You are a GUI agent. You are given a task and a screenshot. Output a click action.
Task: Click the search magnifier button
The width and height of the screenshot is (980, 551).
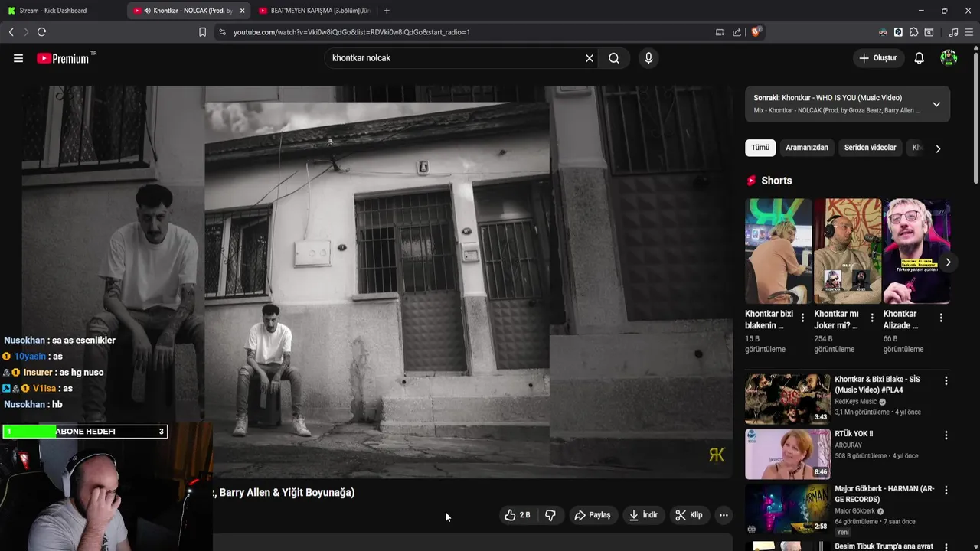tap(614, 58)
